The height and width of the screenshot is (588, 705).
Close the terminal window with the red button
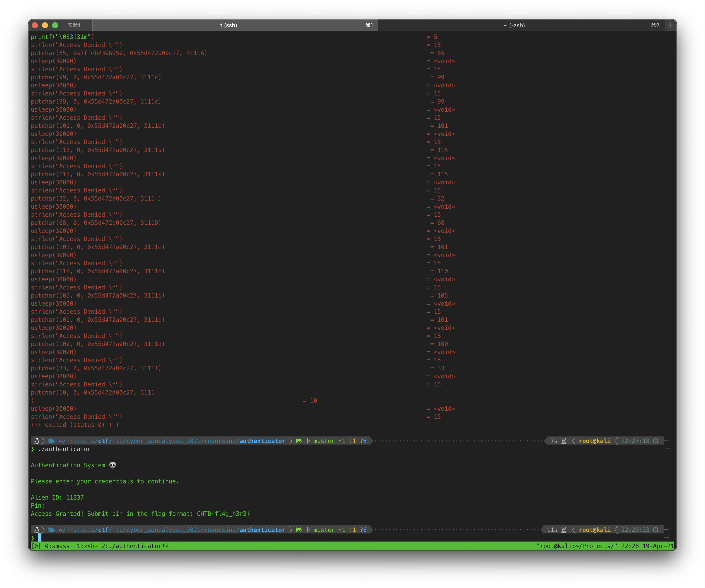pos(35,25)
